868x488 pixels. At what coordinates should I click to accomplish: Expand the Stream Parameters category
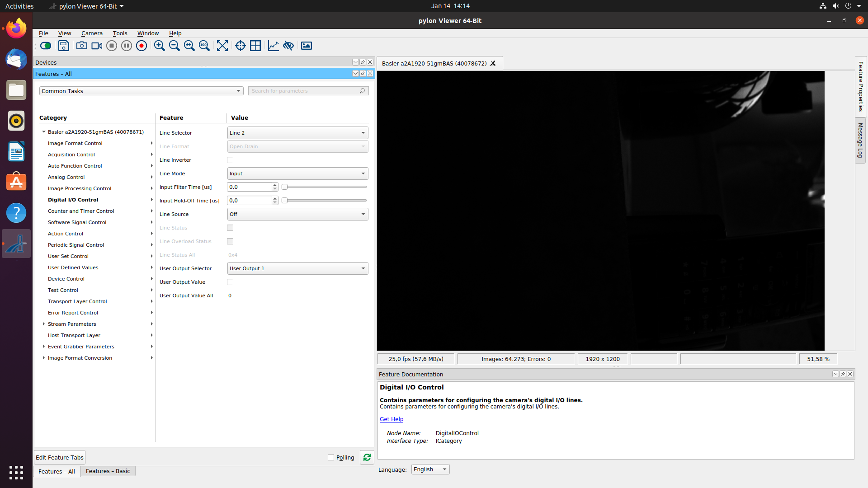tap(43, 324)
